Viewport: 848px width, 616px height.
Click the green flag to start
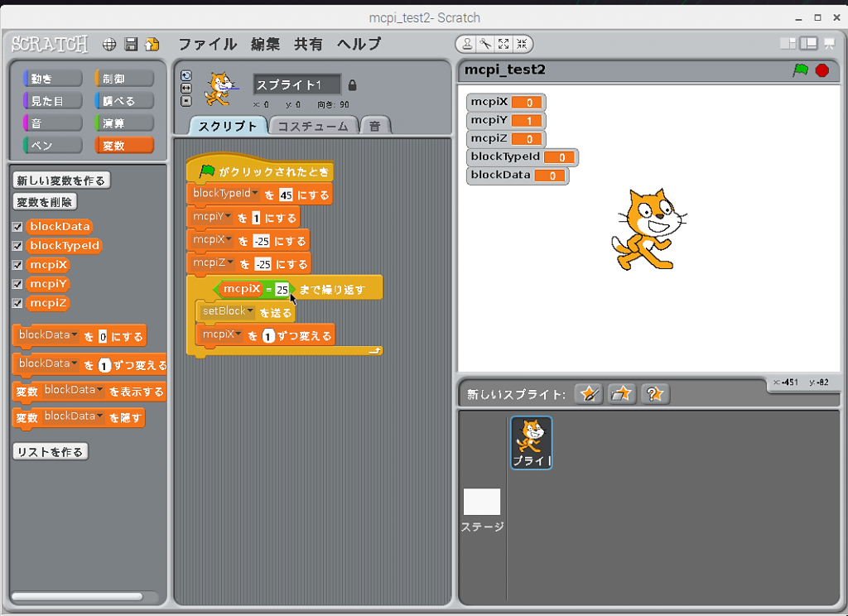(801, 70)
